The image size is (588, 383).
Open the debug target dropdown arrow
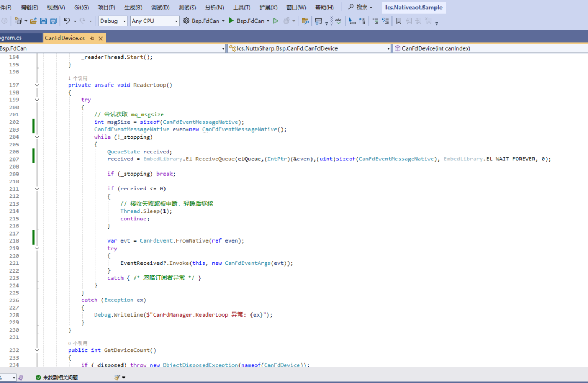point(268,21)
